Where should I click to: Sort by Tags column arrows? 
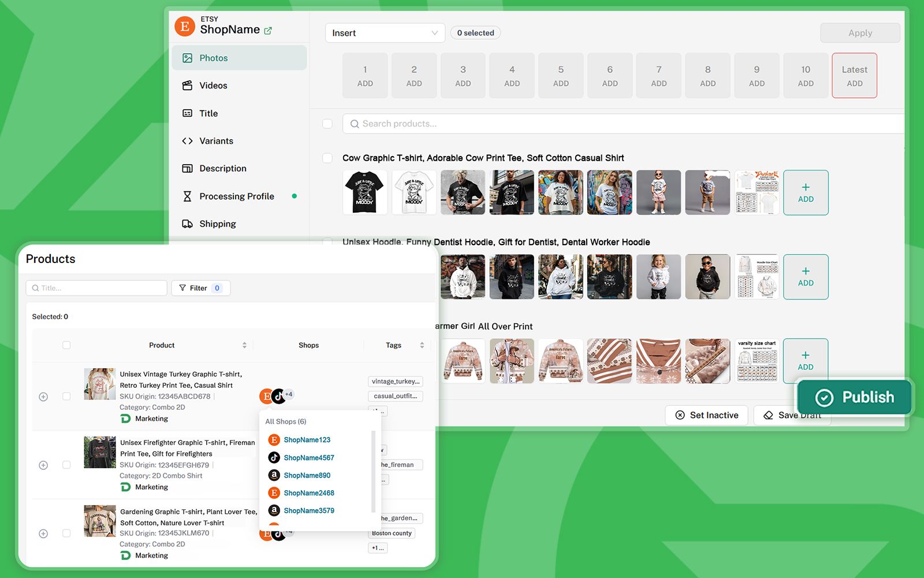pyautogui.click(x=422, y=345)
